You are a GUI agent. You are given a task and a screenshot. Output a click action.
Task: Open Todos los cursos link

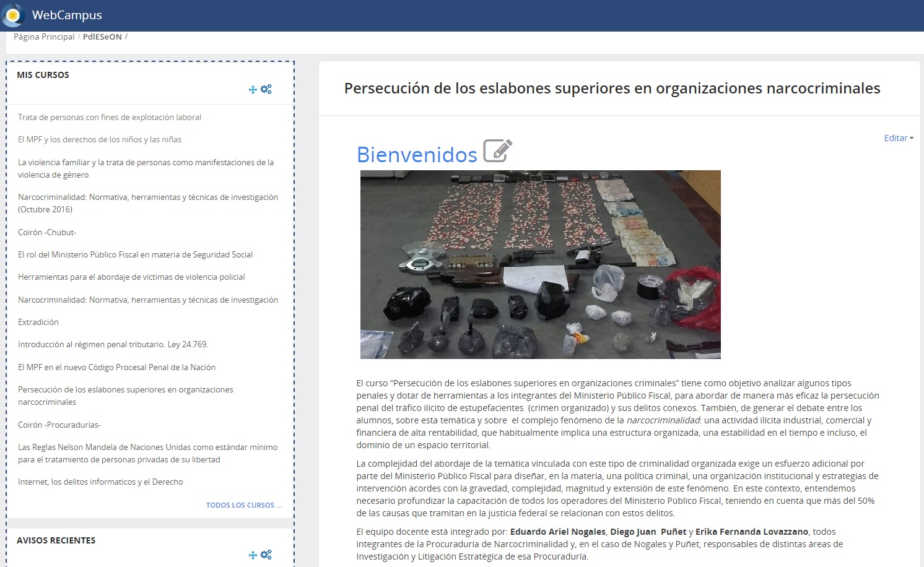pyautogui.click(x=243, y=505)
